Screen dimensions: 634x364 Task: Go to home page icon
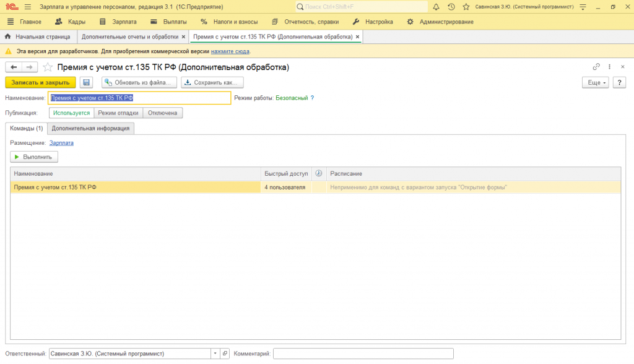tap(7, 37)
